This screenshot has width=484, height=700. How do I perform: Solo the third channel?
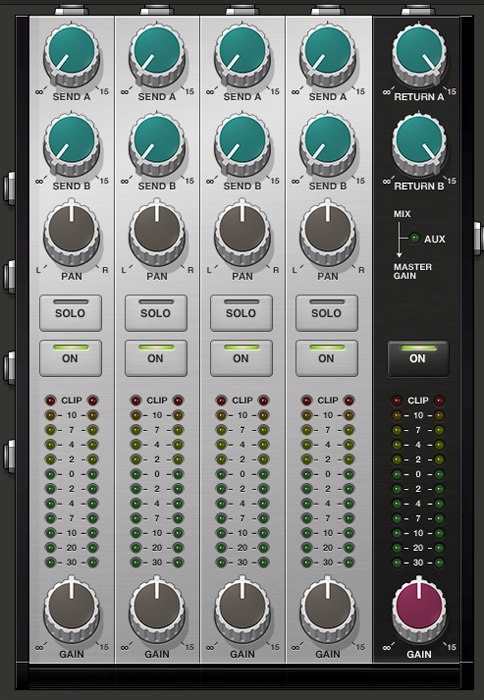(x=242, y=313)
